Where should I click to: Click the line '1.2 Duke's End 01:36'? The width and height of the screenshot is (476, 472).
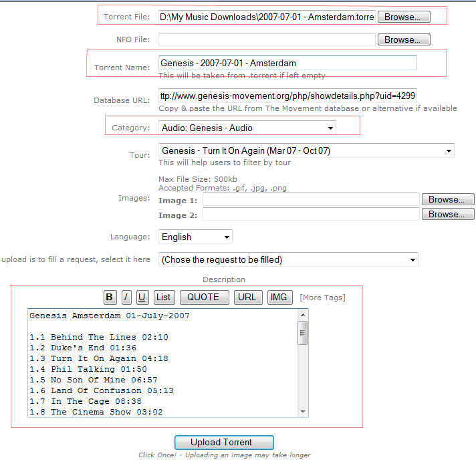tap(83, 348)
